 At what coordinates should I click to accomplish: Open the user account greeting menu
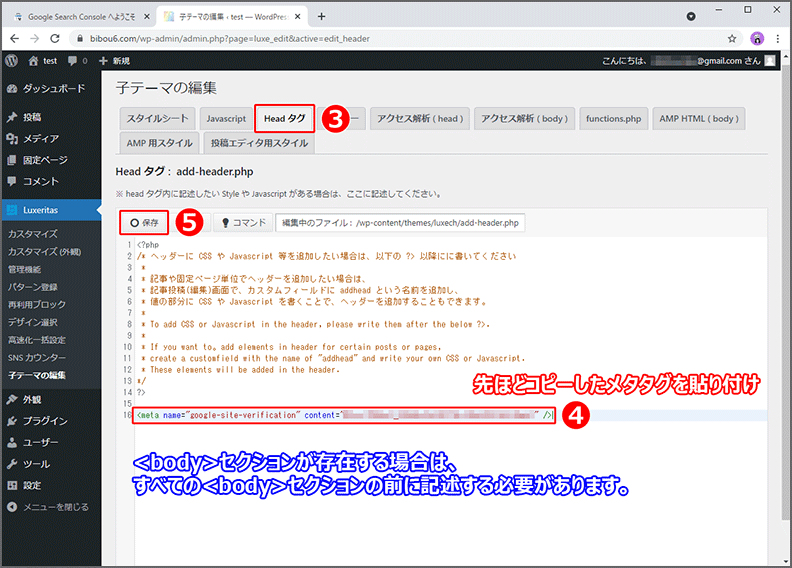tap(688, 61)
